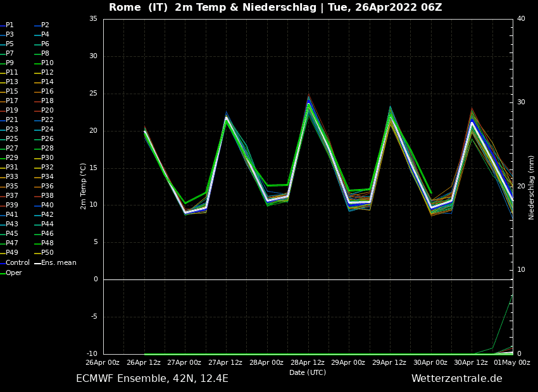The image size is (538, 392).
Task: Select the "26Apr 12z" date tick label
Action: coord(144,362)
